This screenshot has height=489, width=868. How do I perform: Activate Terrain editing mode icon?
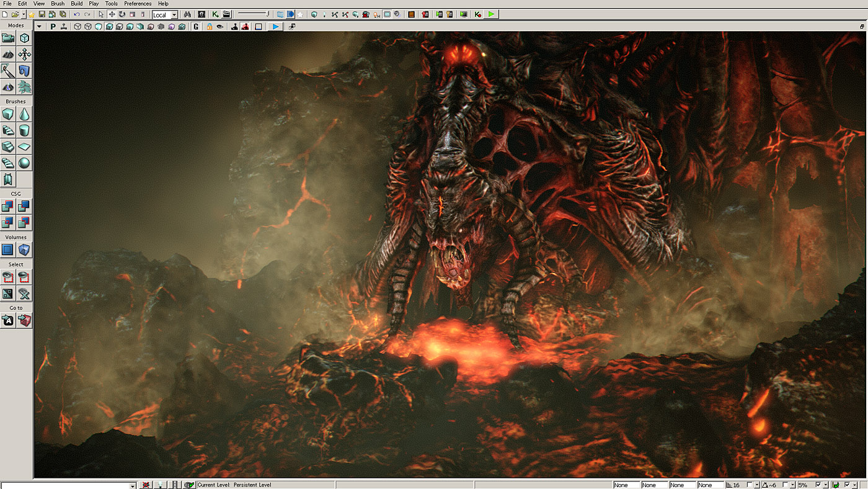[x=8, y=55]
